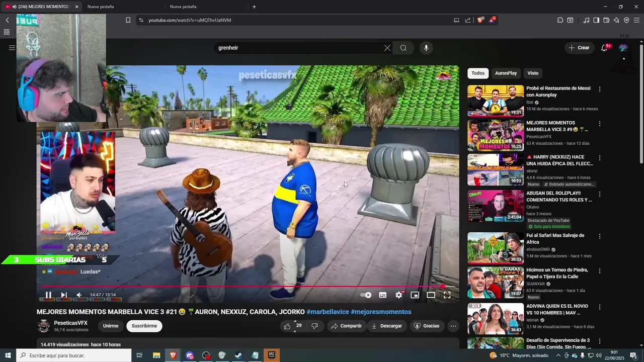Open options for Marbella Vice 3 #9 video

tap(599, 123)
